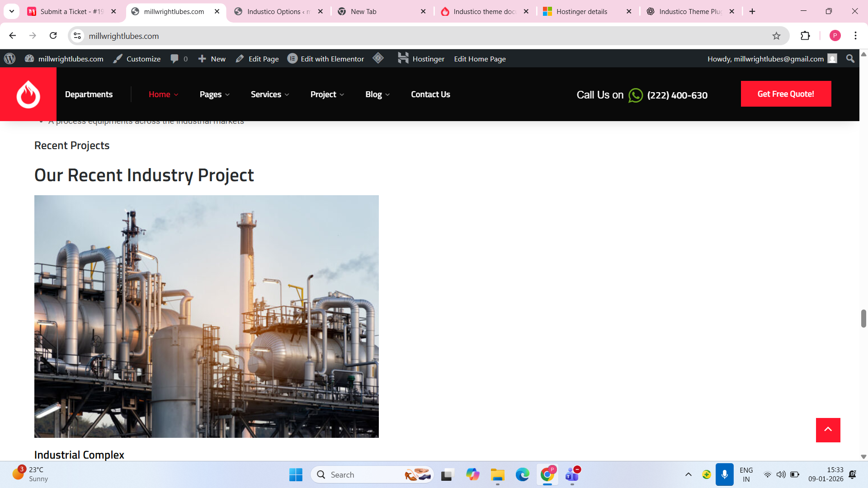The image size is (868, 488).
Task: Click the Get Free Quote! button
Action: point(786,94)
